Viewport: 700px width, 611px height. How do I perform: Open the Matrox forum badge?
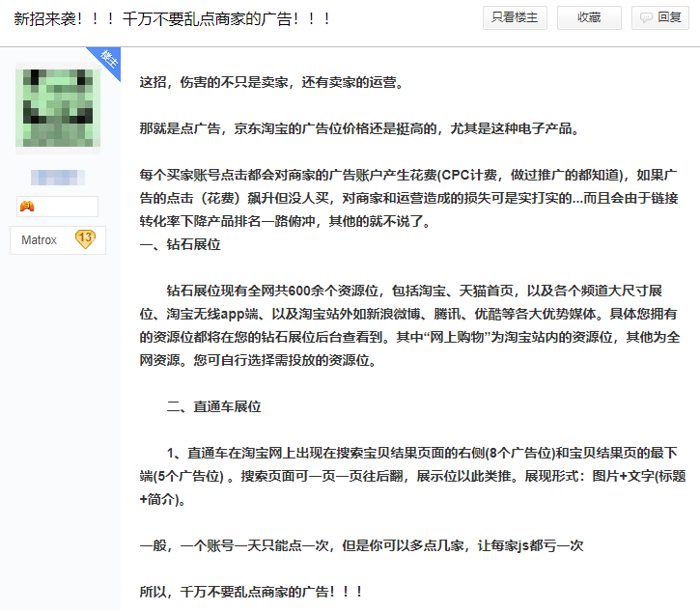coord(58,240)
